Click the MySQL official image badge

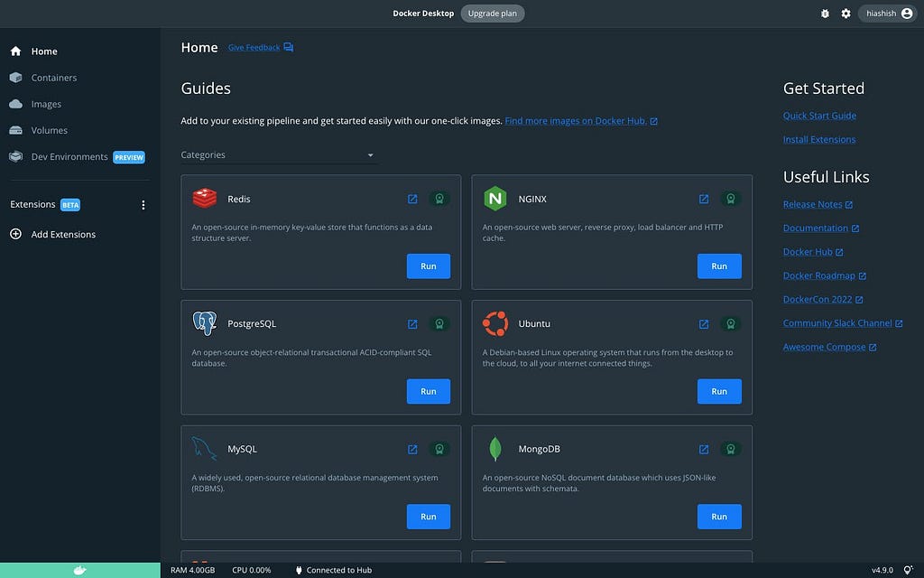coord(439,449)
